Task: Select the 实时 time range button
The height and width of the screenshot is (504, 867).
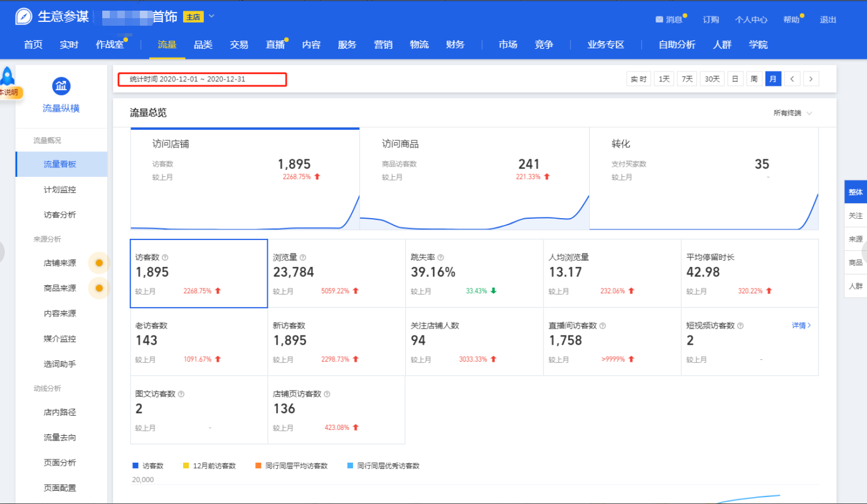Action: coord(639,79)
